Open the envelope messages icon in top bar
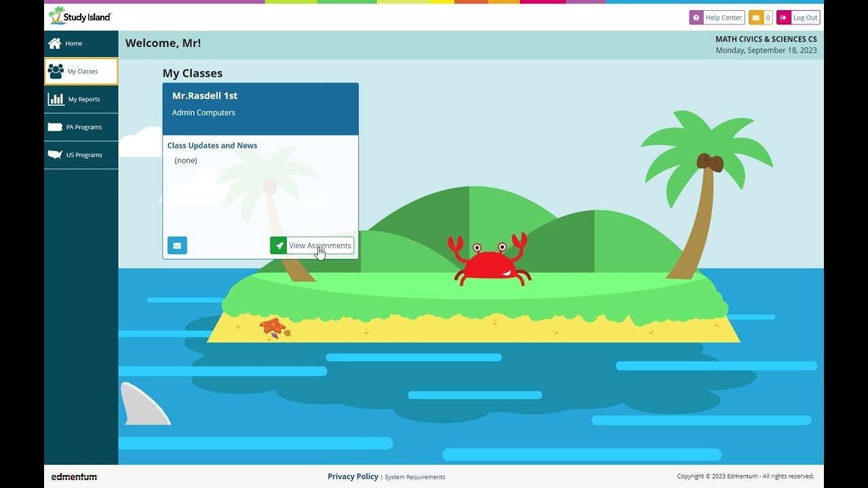 755,17
